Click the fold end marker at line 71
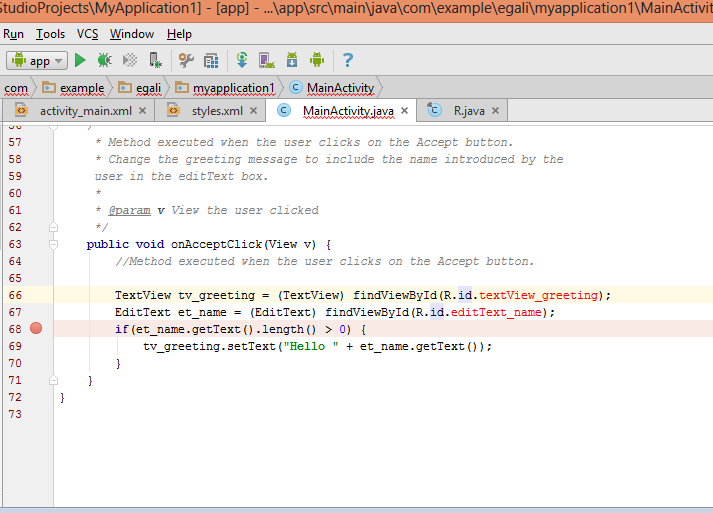Viewport: 713px width, 513px height. [x=53, y=380]
